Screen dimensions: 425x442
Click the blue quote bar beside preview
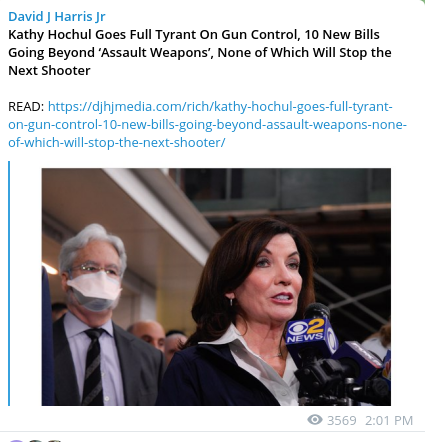point(9,283)
